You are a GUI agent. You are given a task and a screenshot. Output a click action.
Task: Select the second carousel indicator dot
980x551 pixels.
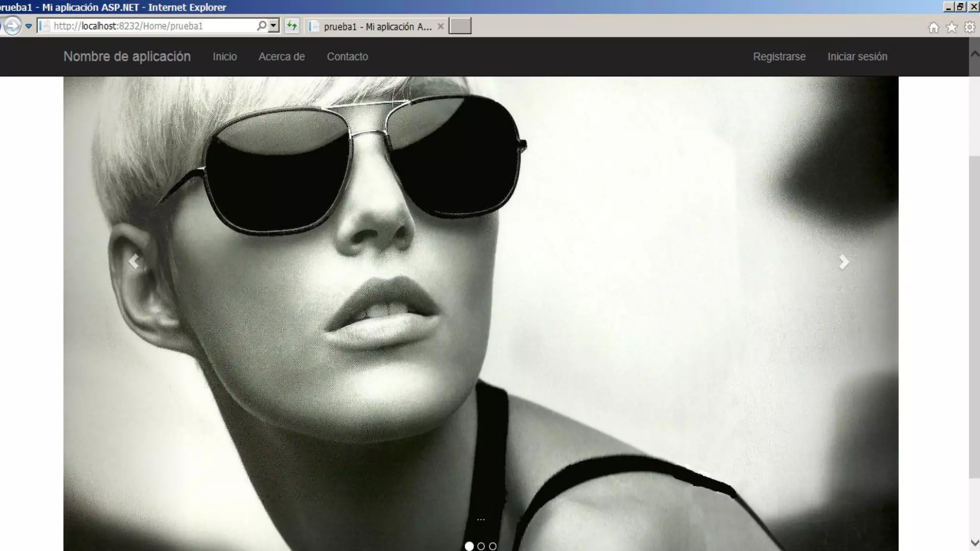(x=481, y=546)
